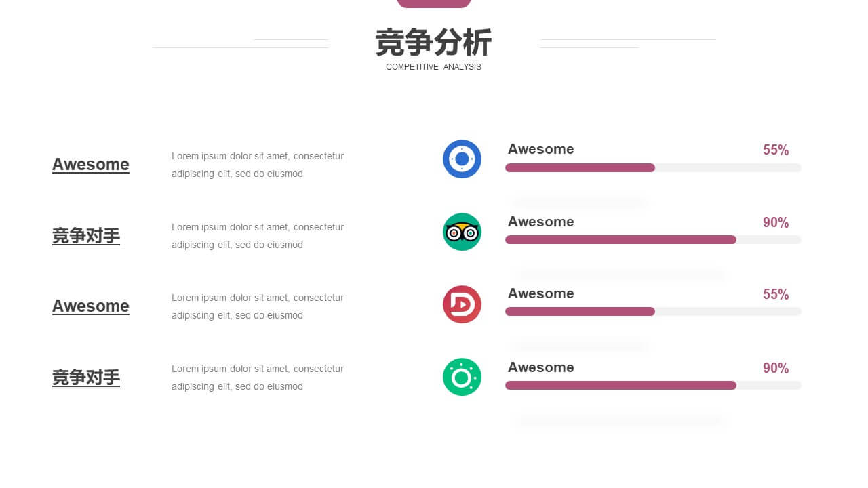Click the first 55% progress bar

[653, 167]
